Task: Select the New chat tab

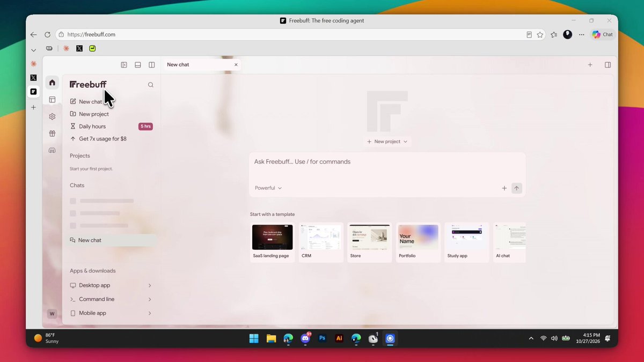Action: (201, 65)
